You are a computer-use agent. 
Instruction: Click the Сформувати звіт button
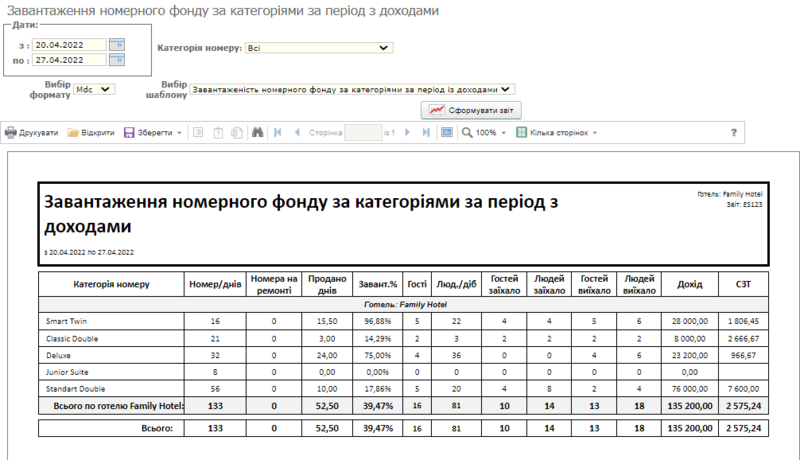point(471,110)
